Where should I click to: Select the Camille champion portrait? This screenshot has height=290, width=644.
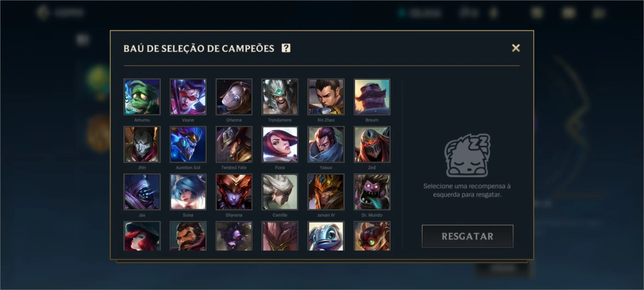click(x=280, y=192)
